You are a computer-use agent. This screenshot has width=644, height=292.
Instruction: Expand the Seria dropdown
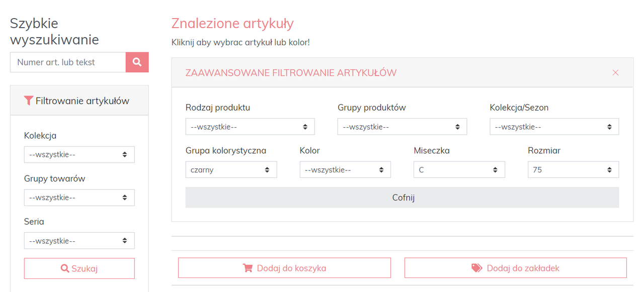(x=79, y=241)
